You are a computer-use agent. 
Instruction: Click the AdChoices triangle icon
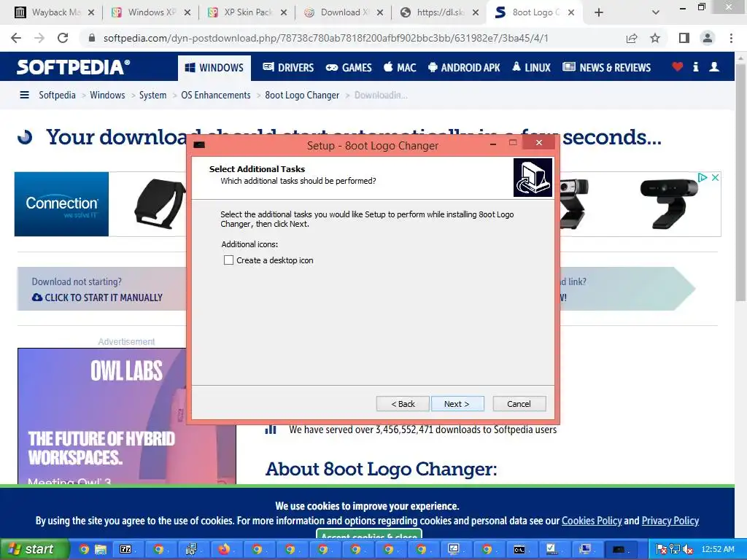[703, 178]
